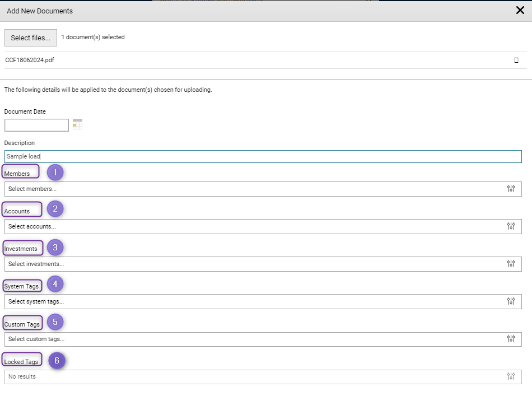Open filter options for Select accounts

point(511,226)
